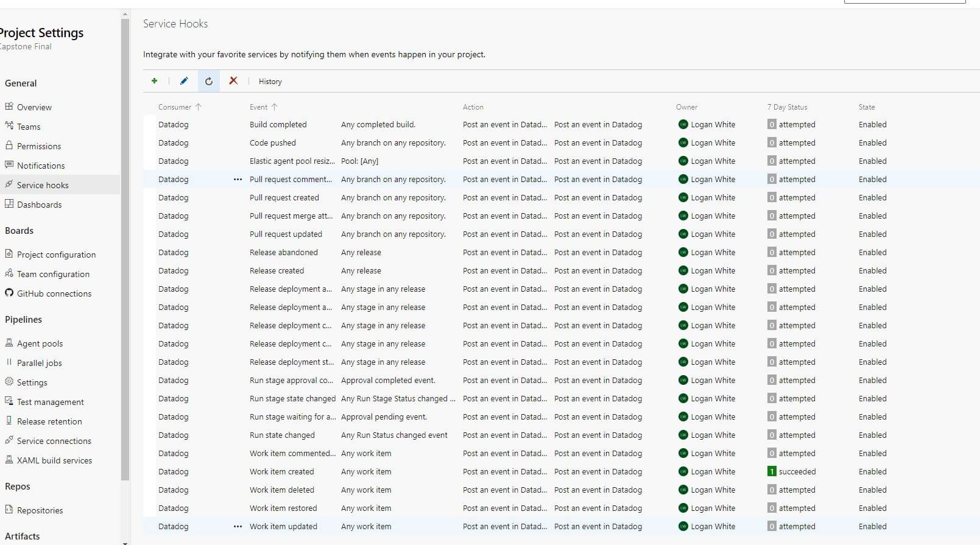Click the pencil edit subscription icon
Screen dimensions: 980x545
click(x=184, y=81)
